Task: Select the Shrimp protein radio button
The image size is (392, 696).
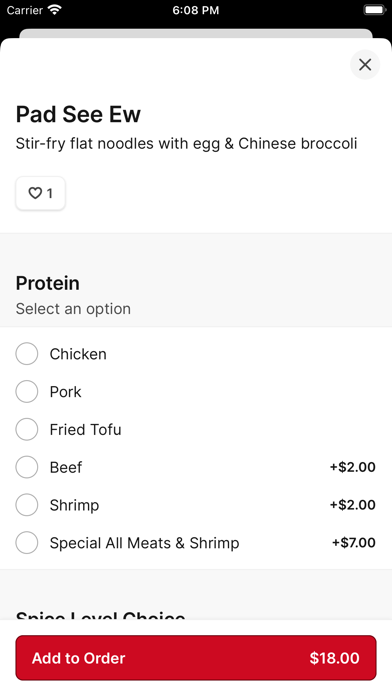Action: coord(27,505)
